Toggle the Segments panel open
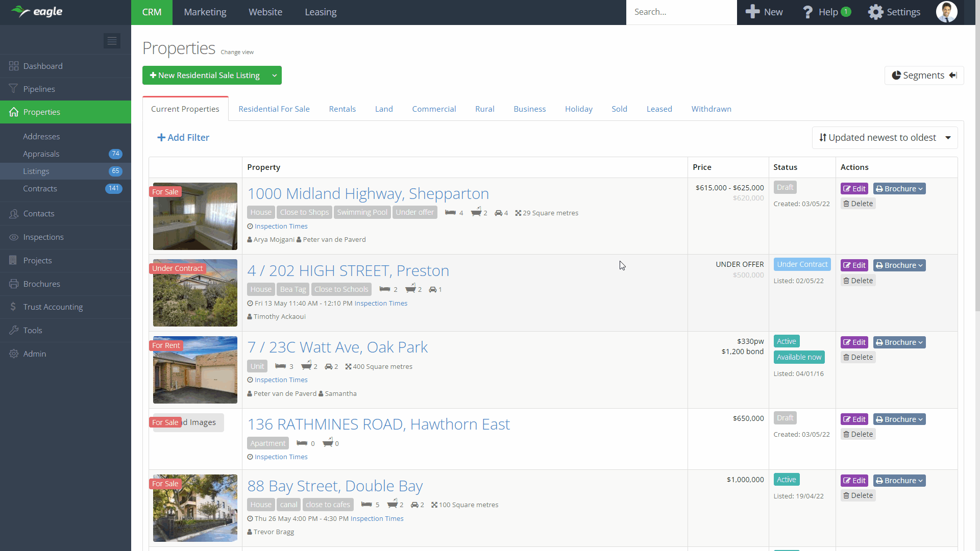The image size is (980, 551). [924, 76]
